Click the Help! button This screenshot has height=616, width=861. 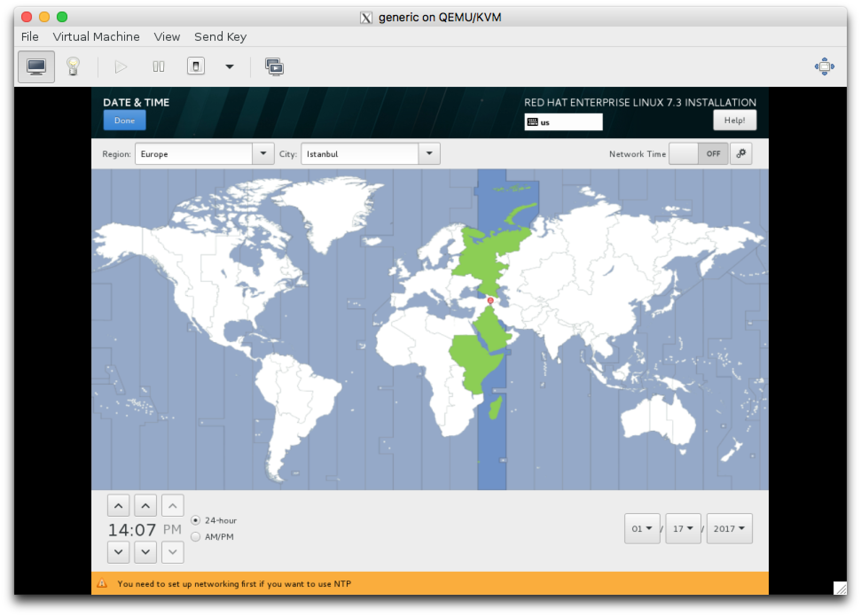click(735, 120)
